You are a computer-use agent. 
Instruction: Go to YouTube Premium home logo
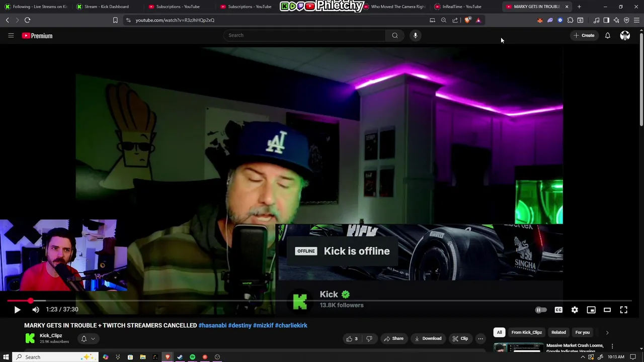pyautogui.click(x=37, y=36)
